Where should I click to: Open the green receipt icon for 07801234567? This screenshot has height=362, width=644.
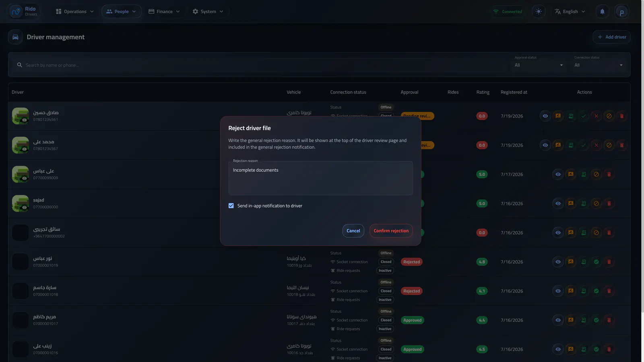571,145
